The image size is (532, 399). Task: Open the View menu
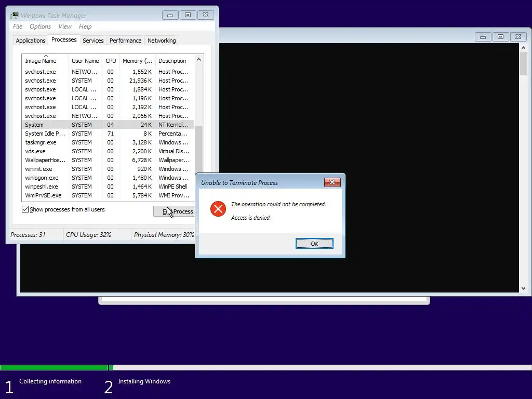pos(65,26)
